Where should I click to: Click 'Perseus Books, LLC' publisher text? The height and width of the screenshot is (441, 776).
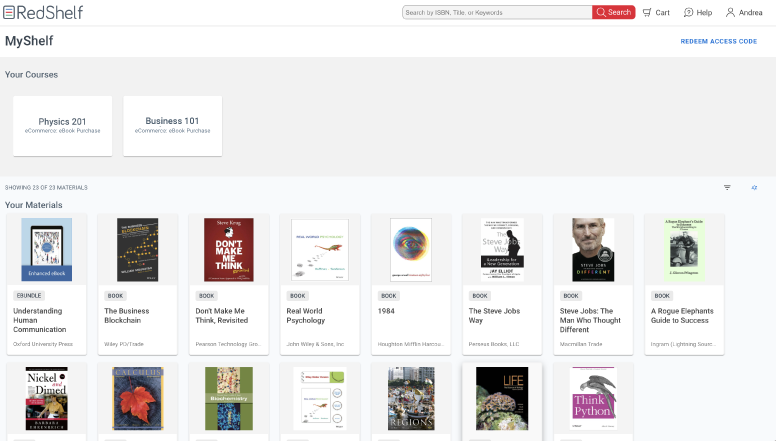tap(494, 344)
